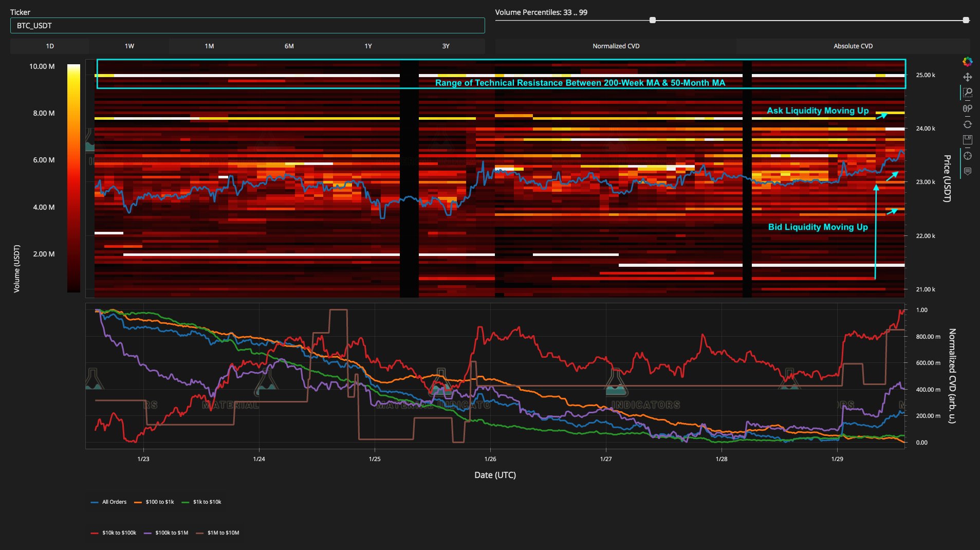Switch to the 1W timeframe

click(130, 46)
